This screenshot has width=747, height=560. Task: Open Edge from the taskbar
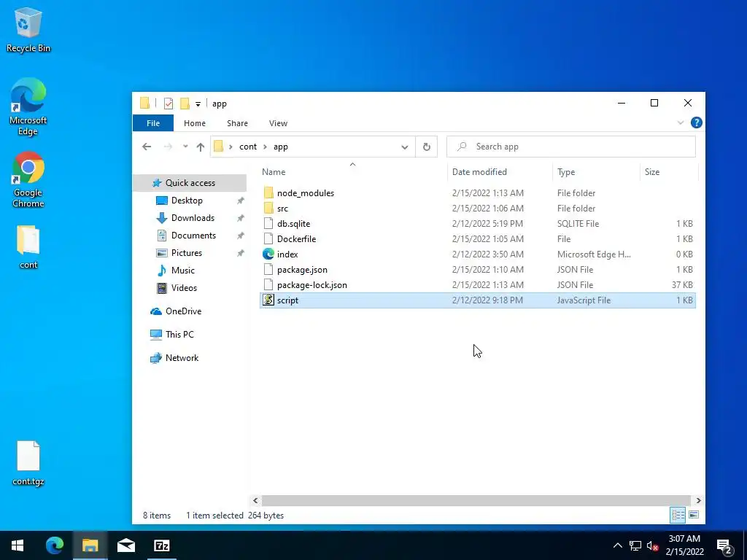pyautogui.click(x=54, y=545)
